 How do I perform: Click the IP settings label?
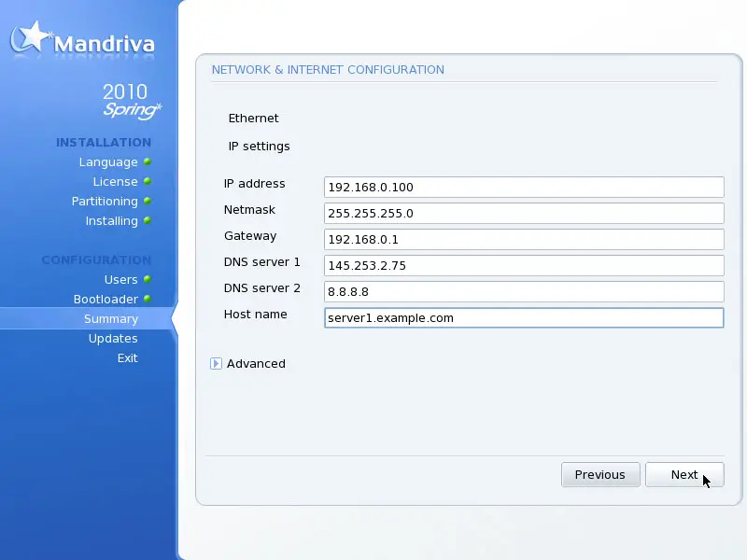(260, 147)
